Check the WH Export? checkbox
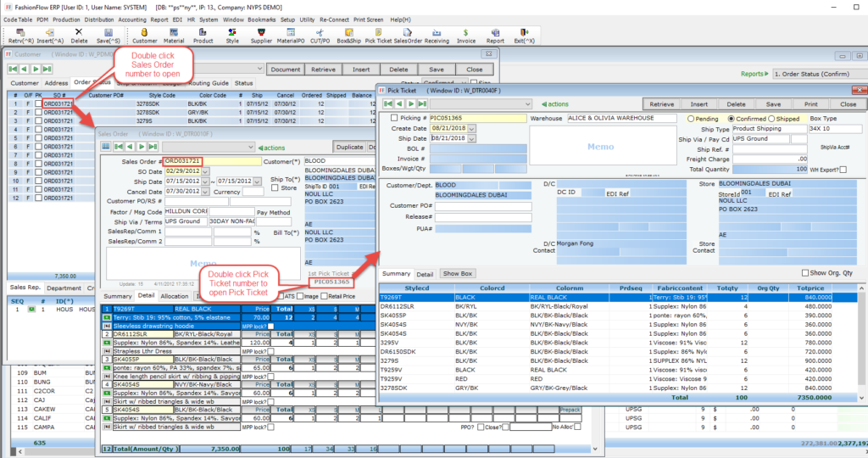 (x=843, y=170)
